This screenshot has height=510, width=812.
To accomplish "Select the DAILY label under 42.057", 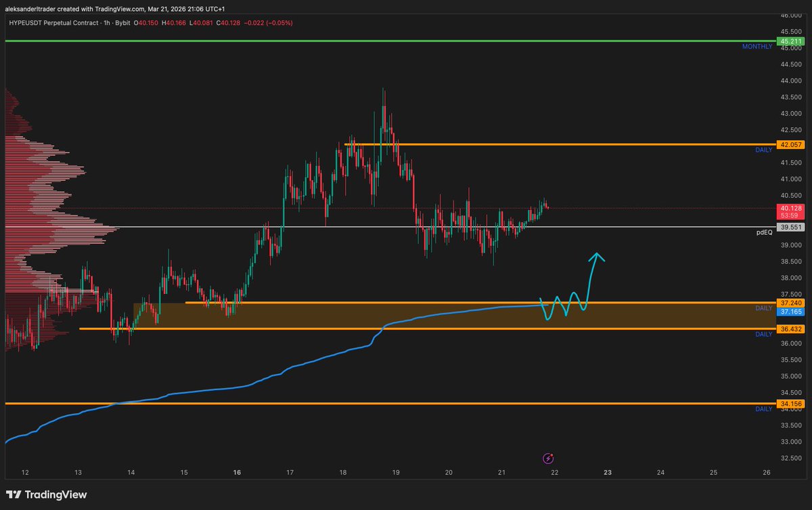I will click(763, 150).
